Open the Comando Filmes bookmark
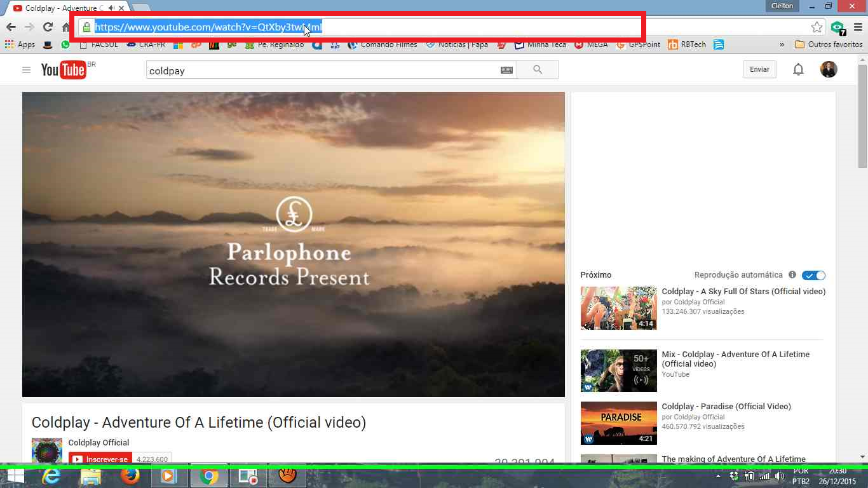 [382, 44]
